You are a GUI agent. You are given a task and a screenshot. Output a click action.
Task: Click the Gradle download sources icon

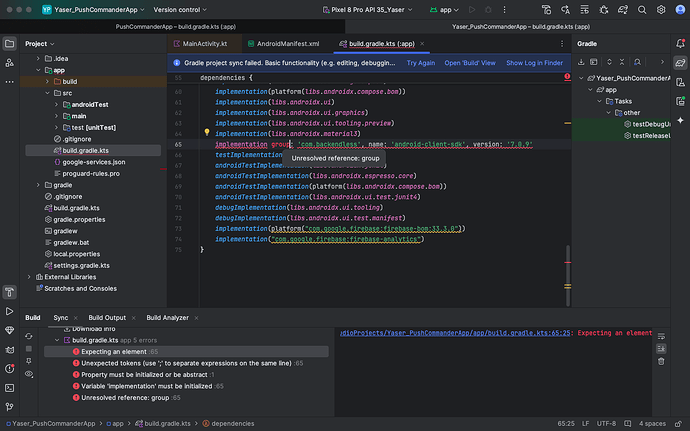[x=581, y=62]
